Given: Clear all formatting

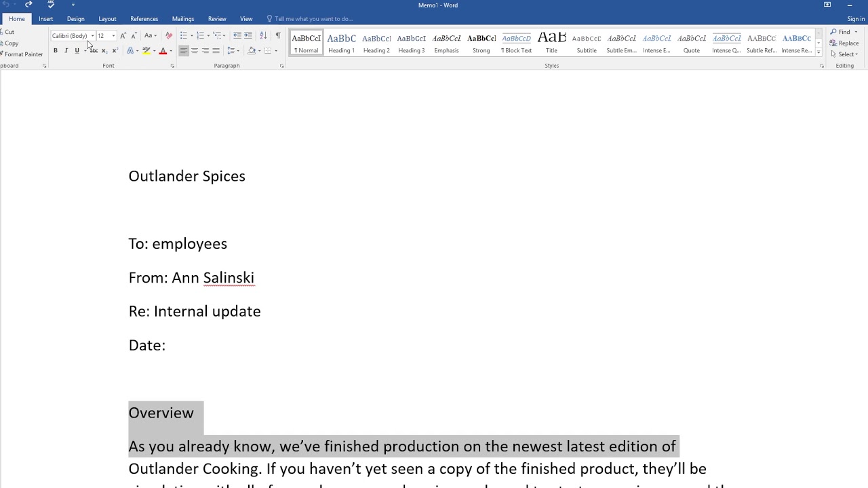Looking at the screenshot, I should [169, 35].
